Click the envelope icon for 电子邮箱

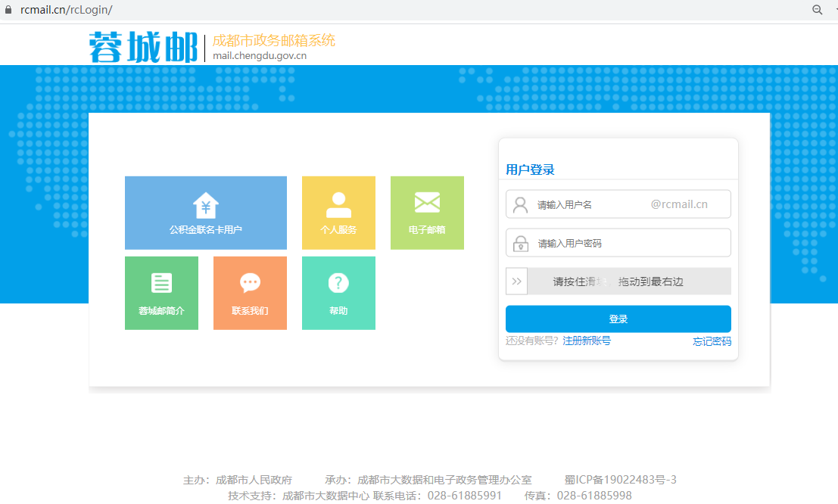[427, 203]
